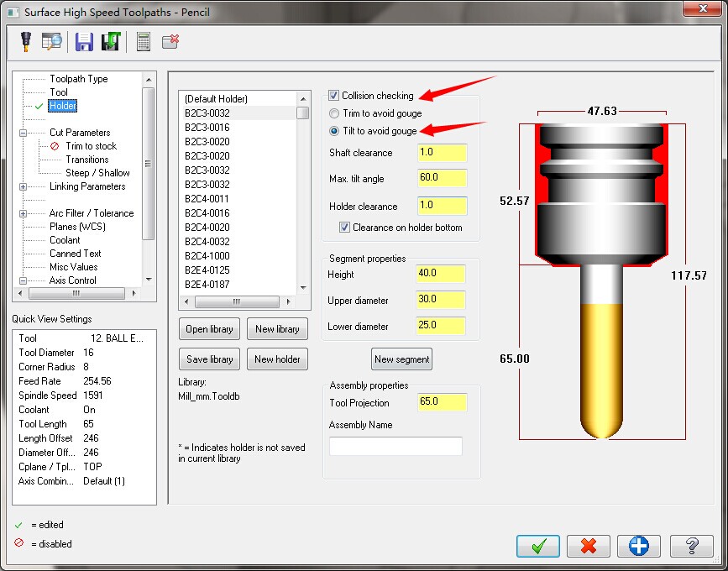Click tree panel scroll right arrow

[x=134, y=293]
